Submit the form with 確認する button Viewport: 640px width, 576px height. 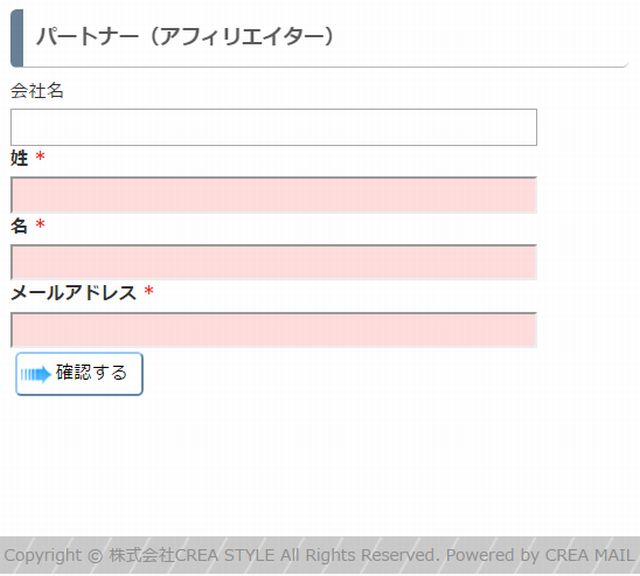point(79,374)
